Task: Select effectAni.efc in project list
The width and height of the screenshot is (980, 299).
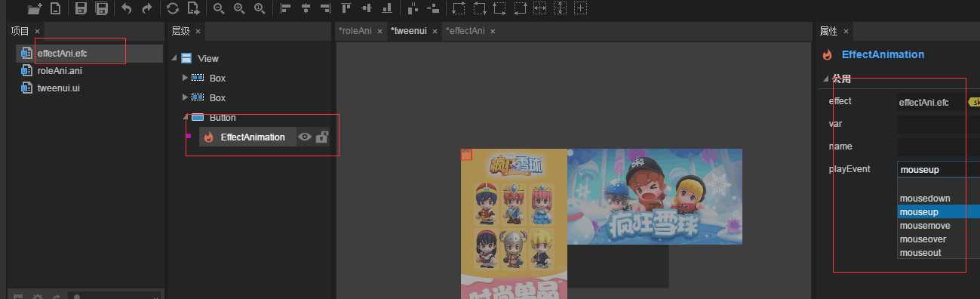Action: [x=89, y=53]
